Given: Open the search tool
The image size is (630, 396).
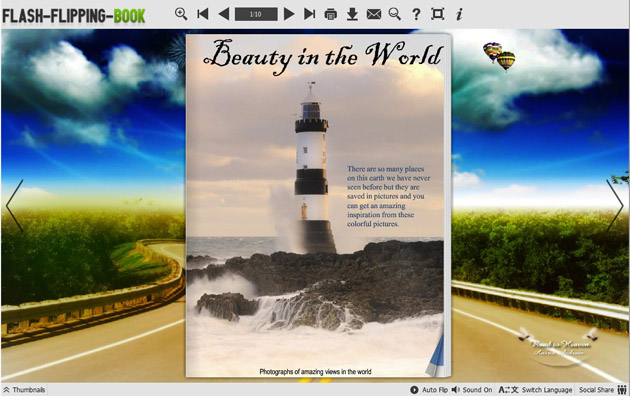Looking at the screenshot, I should point(395,14).
